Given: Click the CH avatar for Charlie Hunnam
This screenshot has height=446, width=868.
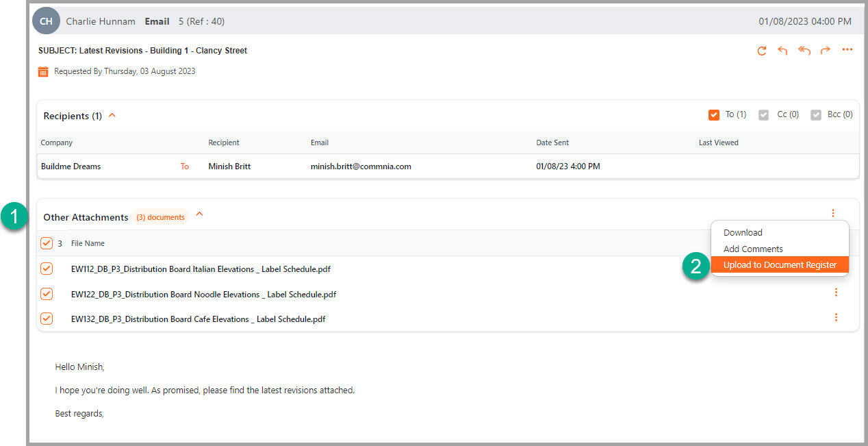Looking at the screenshot, I should click(46, 21).
